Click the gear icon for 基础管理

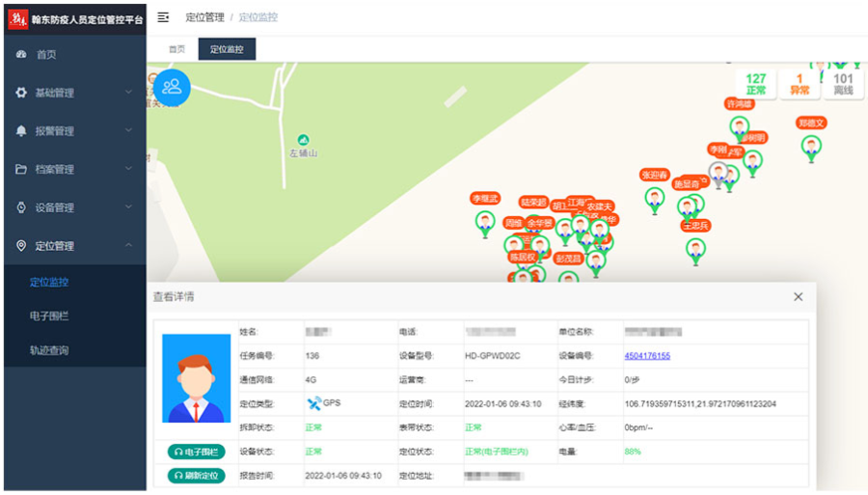coord(21,93)
